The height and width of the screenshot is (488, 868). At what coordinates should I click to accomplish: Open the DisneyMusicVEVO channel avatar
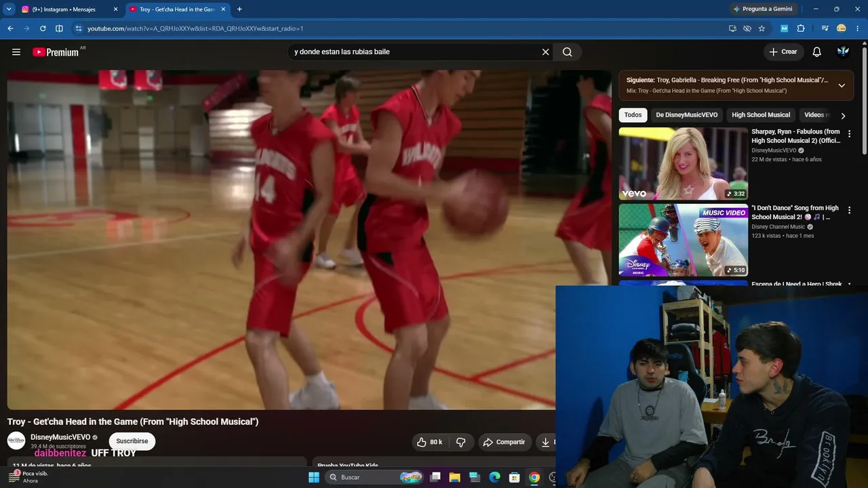pos(16,441)
